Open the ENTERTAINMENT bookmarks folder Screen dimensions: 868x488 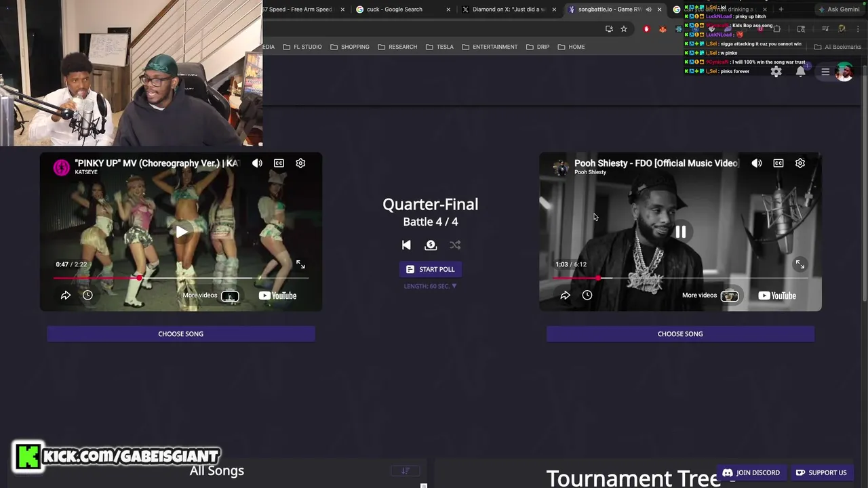click(490, 47)
